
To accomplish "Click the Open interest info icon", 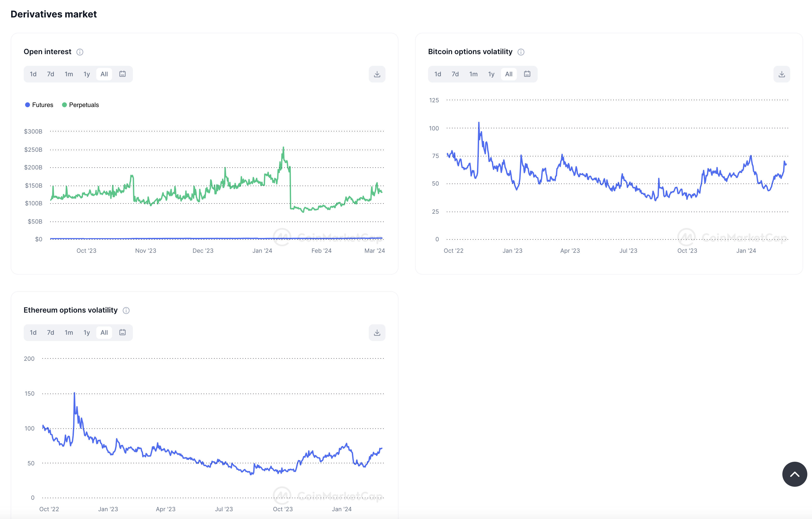I will tap(80, 52).
